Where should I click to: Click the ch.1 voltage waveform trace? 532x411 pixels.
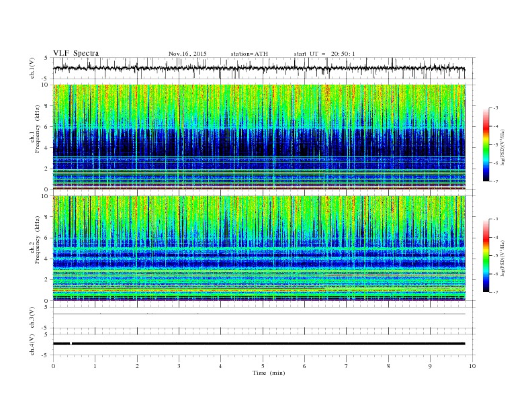[259, 68]
